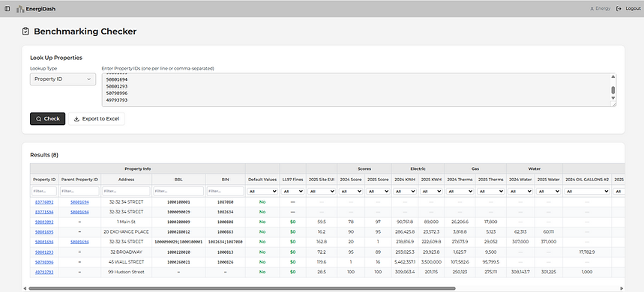
Task: Focus the BIN filter field
Action: click(x=226, y=191)
